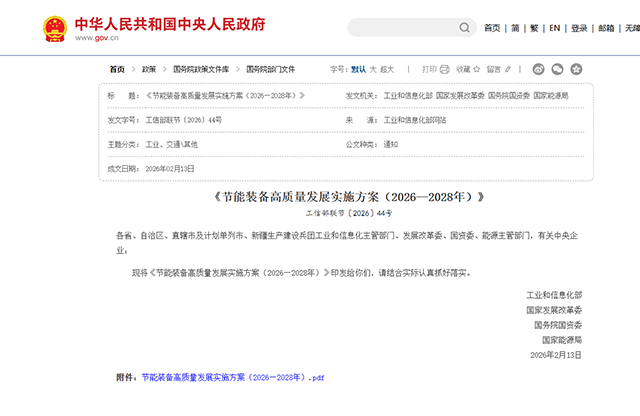640x416 pixels.
Task: Click the national emblem logo
Action: tap(55, 29)
